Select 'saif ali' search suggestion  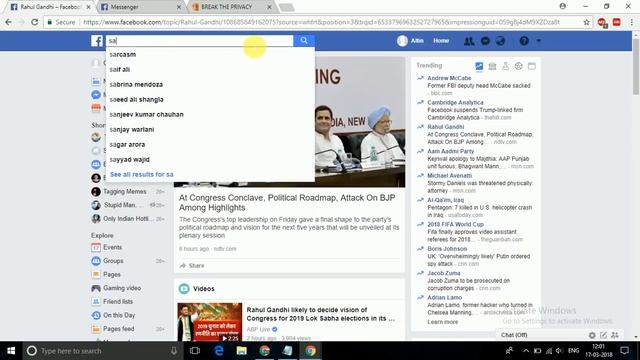coord(210,69)
